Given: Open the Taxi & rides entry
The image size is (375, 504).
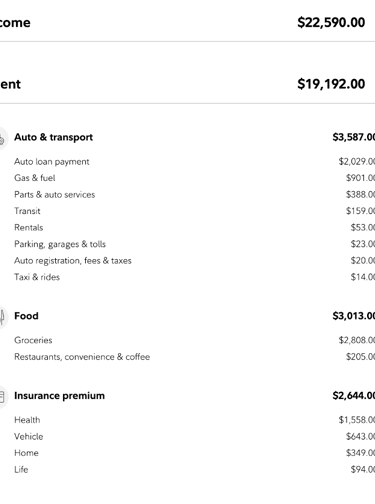Looking at the screenshot, I should [x=37, y=277].
